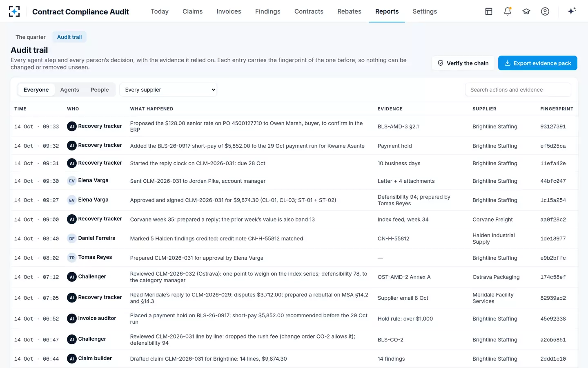588x368 pixels.
Task: Click the Contract Compliance Audit logo icon
Action: click(14, 11)
